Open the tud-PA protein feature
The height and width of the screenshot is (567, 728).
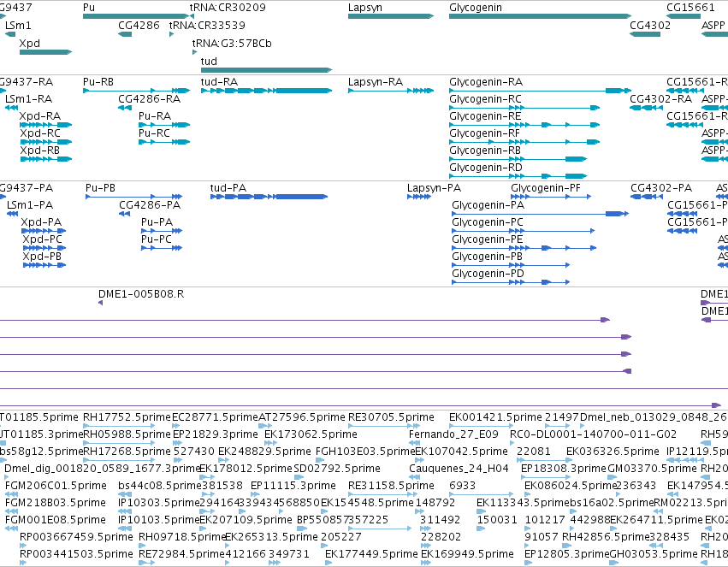point(269,197)
